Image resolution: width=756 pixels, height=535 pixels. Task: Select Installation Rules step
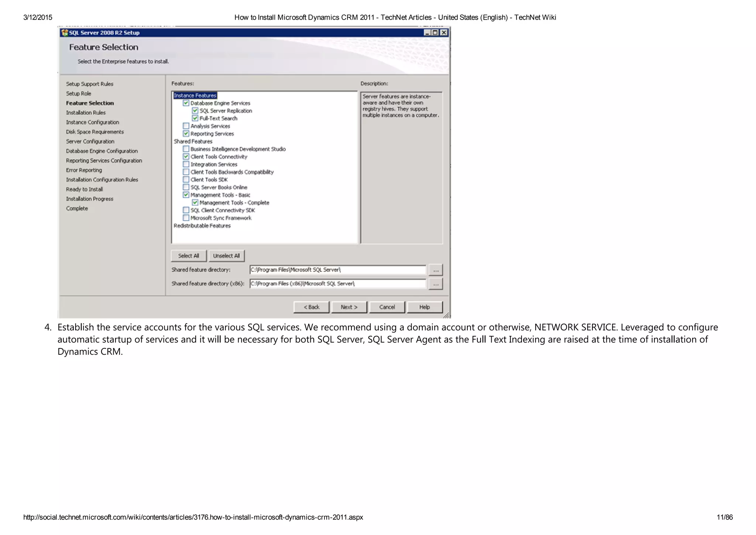tap(86, 113)
